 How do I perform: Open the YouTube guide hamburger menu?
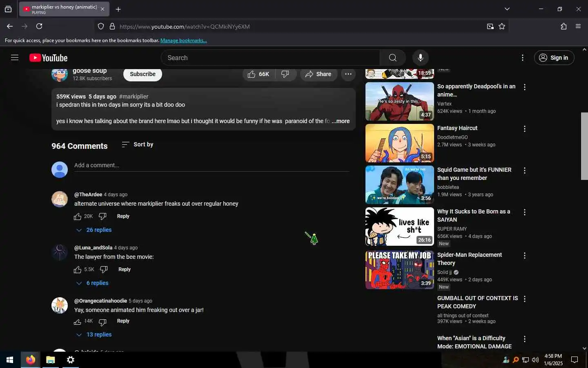click(x=15, y=58)
